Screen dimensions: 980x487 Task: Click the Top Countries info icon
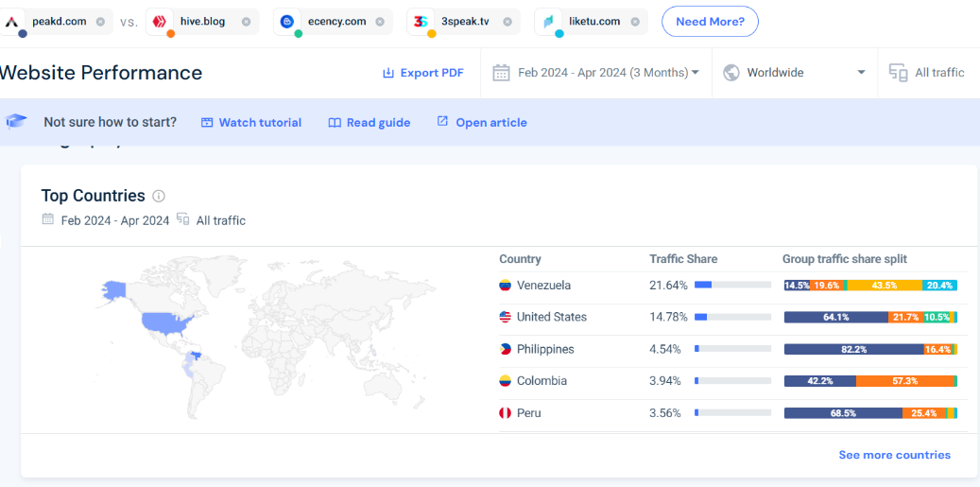coord(159,197)
